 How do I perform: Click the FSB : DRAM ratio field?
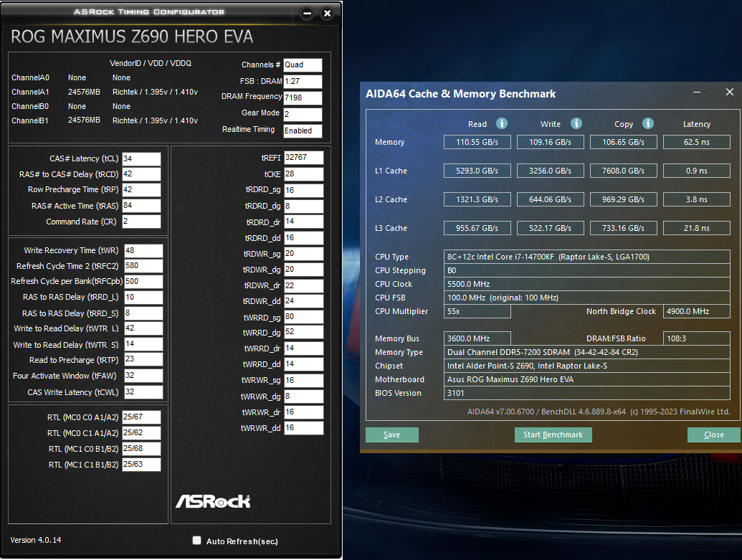point(303,82)
